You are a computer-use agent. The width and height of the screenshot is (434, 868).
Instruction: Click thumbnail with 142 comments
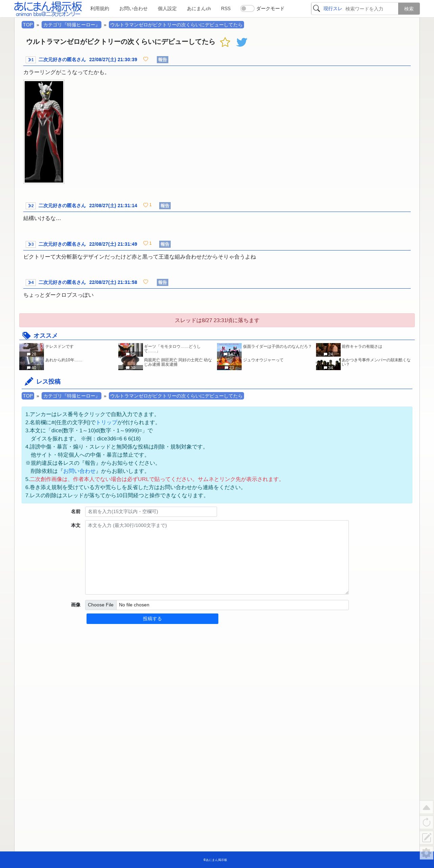click(229, 350)
